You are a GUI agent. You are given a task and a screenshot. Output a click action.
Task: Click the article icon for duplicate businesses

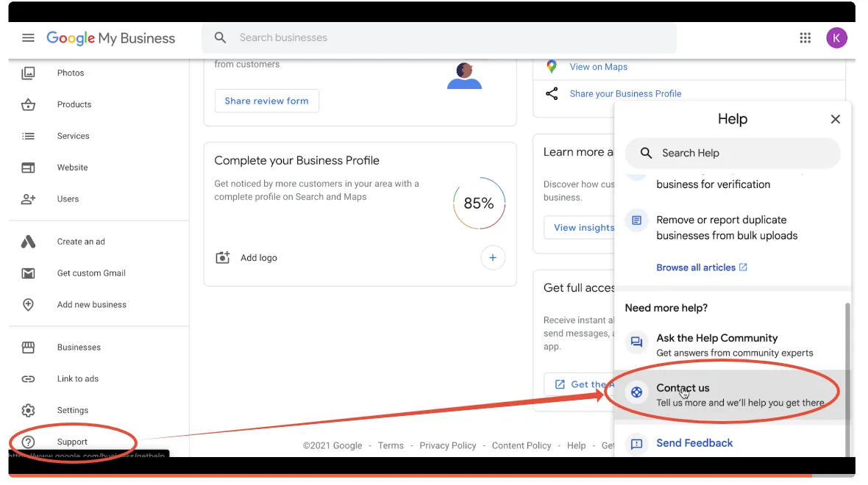[x=636, y=220]
